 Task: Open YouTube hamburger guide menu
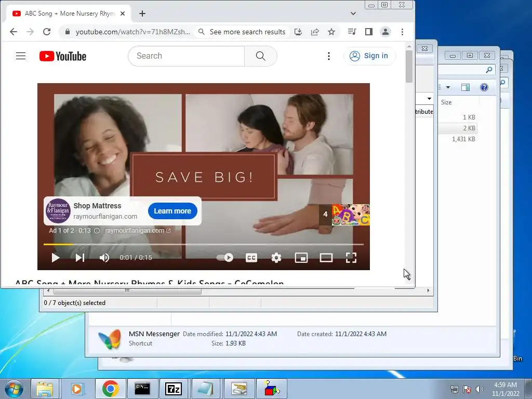pyautogui.click(x=21, y=56)
